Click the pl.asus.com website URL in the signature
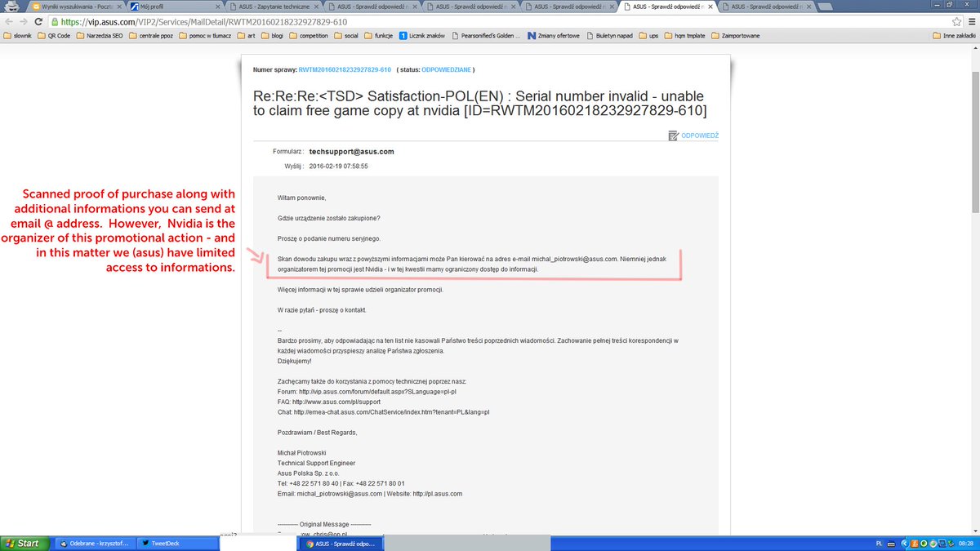The height and width of the screenshot is (551, 980). [438, 494]
